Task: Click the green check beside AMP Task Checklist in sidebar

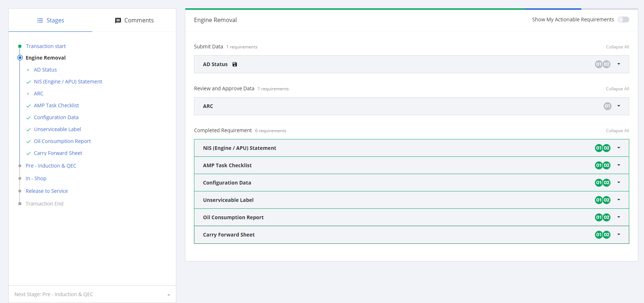Action: (28, 106)
